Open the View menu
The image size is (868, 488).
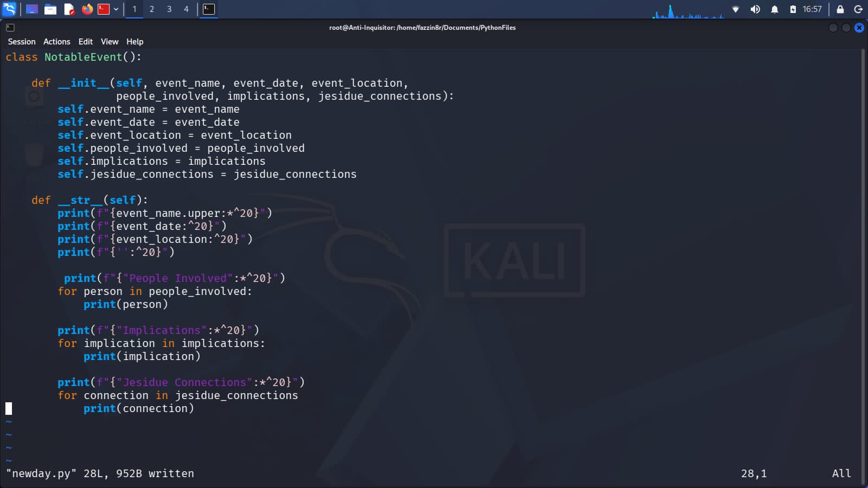pos(110,42)
